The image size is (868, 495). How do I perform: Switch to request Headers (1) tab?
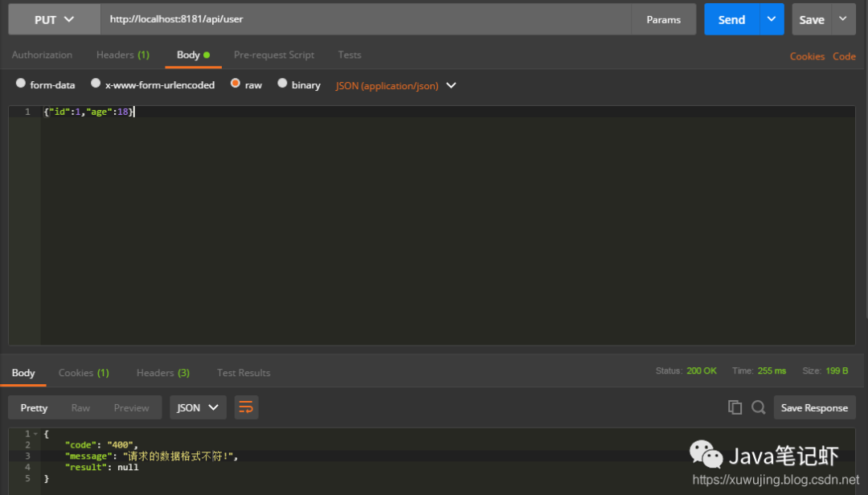[x=123, y=55]
